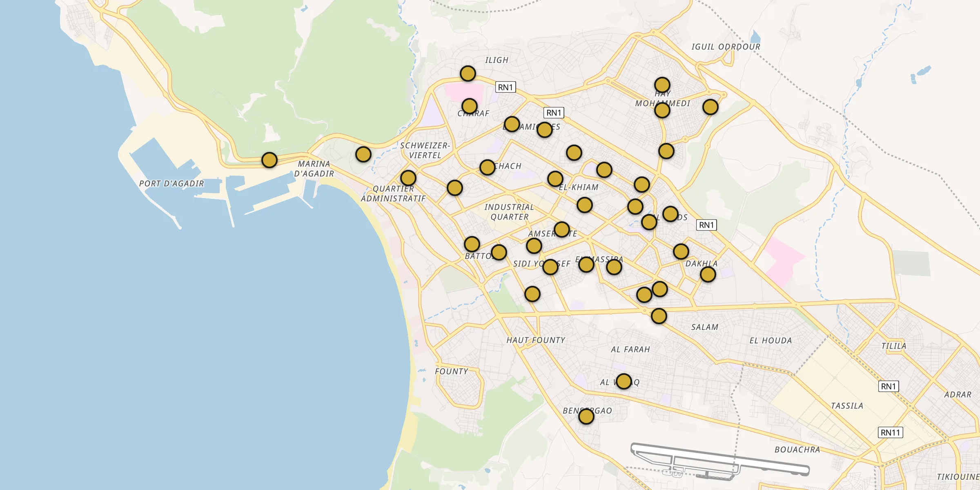Click the AL FARAH district label

point(630,350)
